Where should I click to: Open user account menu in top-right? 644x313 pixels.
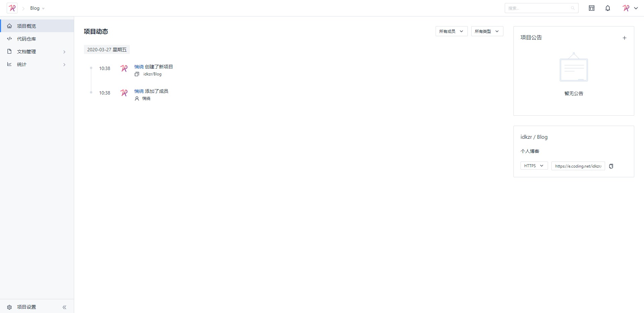630,8
